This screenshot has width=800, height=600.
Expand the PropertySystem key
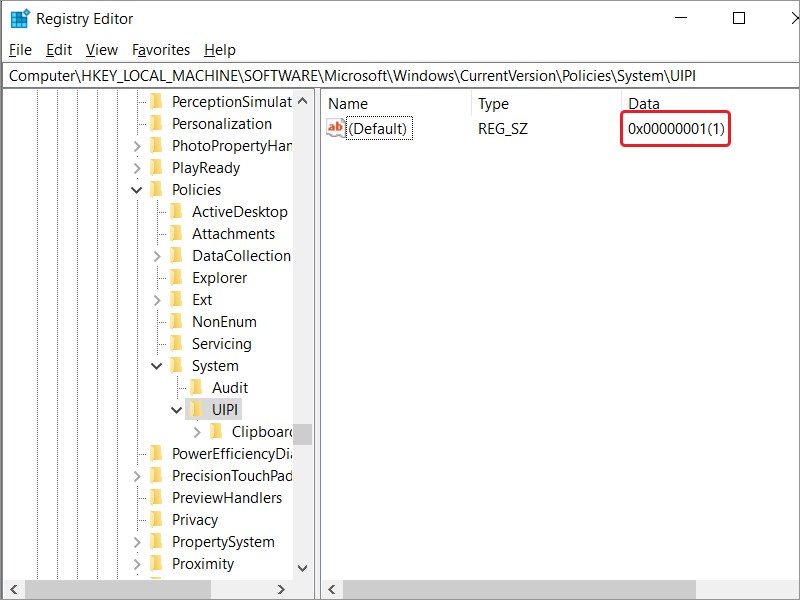click(x=137, y=542)
